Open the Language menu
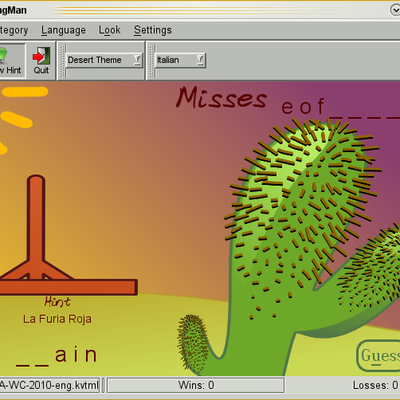Viewport: 400px width, 400px height. (63, 30)
